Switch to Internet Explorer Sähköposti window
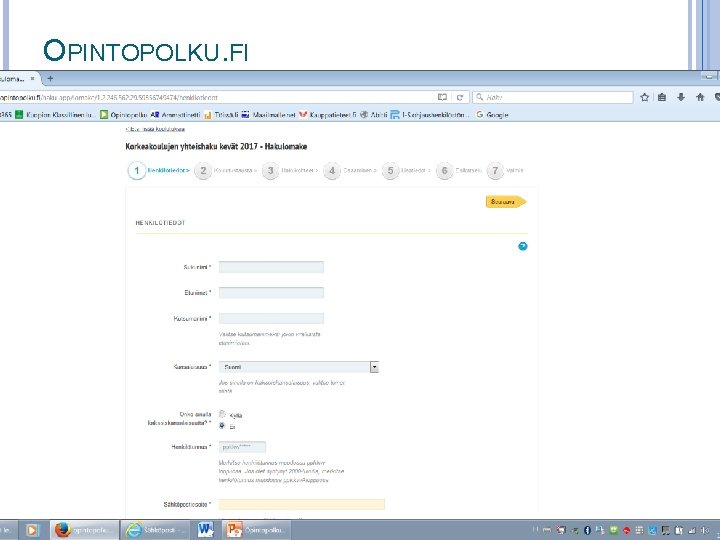This screenshot has height=540, width=720. [157, 530]
